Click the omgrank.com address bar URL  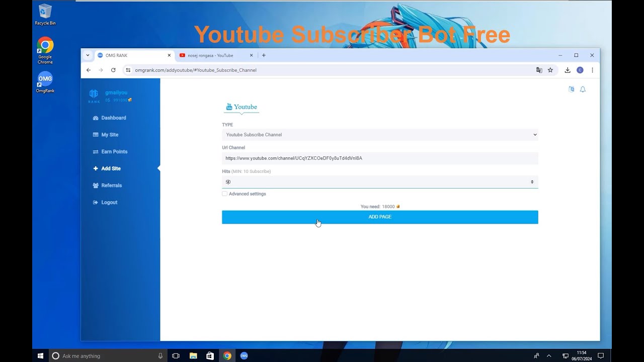196,70
